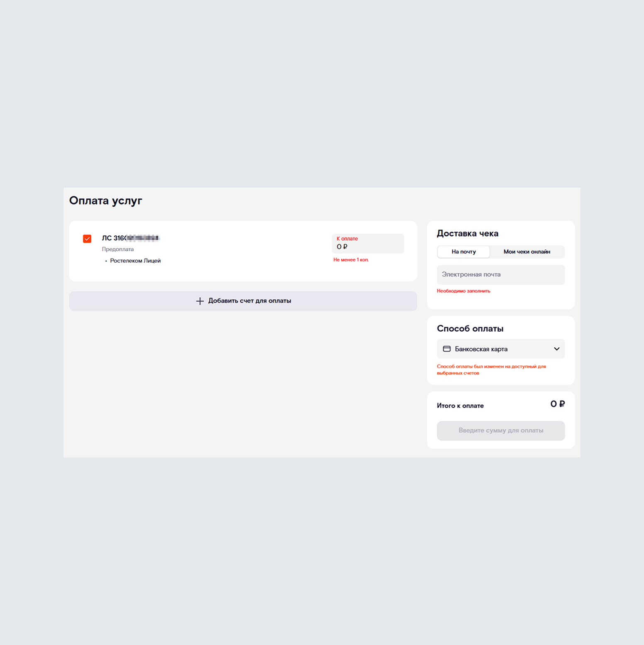Click the bank card icon in payment method
This screenshot has height=645, width=644.
447,349
